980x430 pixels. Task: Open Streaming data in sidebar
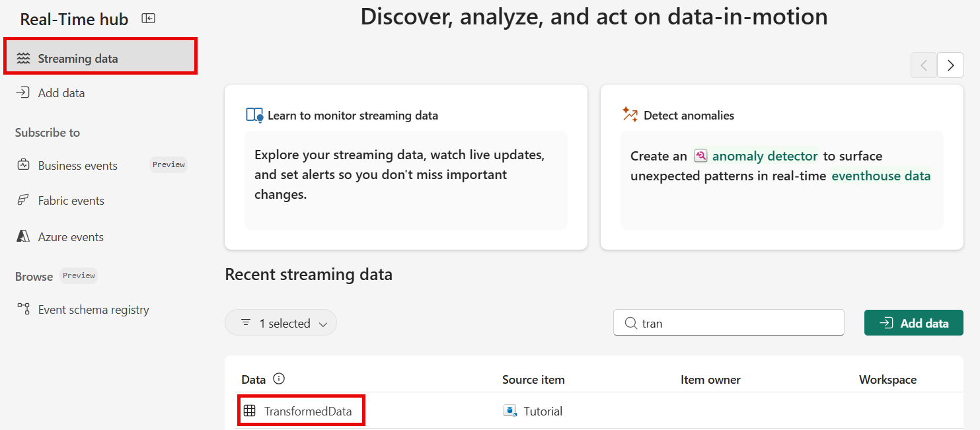coord(100,58)
